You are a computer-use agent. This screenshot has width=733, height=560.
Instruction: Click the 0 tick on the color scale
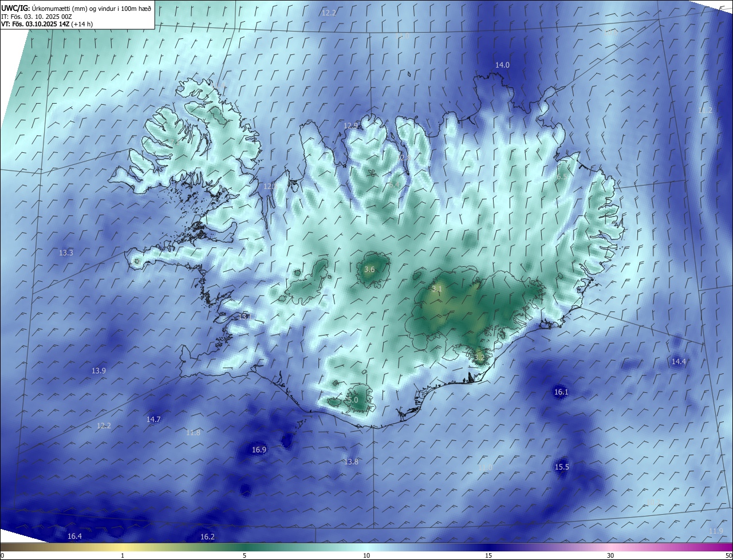[x=2, y=555]
